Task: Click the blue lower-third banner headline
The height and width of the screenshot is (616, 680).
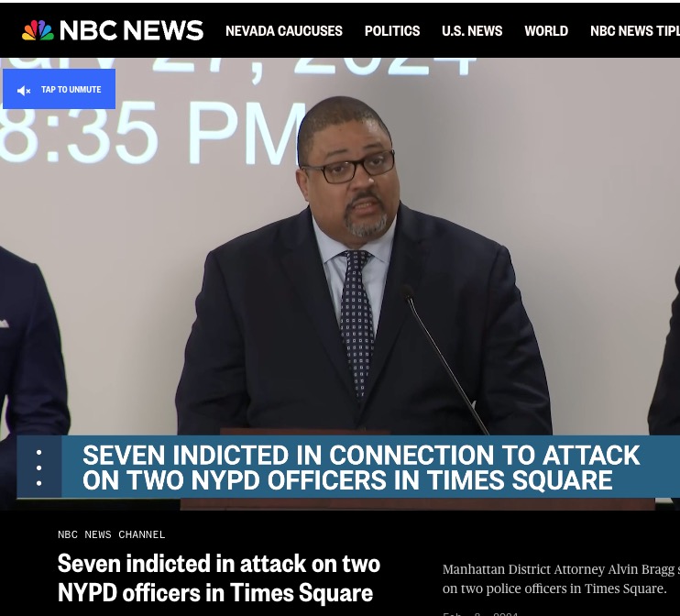Action: [361, 467]
